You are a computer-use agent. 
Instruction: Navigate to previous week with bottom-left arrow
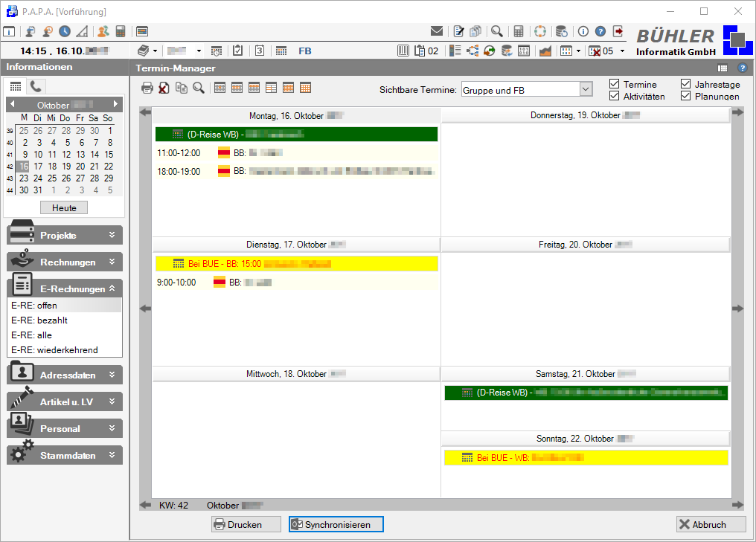[145, 505]
